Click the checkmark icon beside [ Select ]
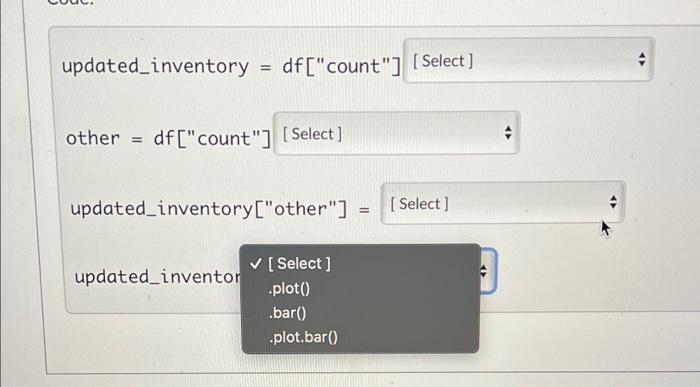Viewport: 700px width, 387px height. 256,263
